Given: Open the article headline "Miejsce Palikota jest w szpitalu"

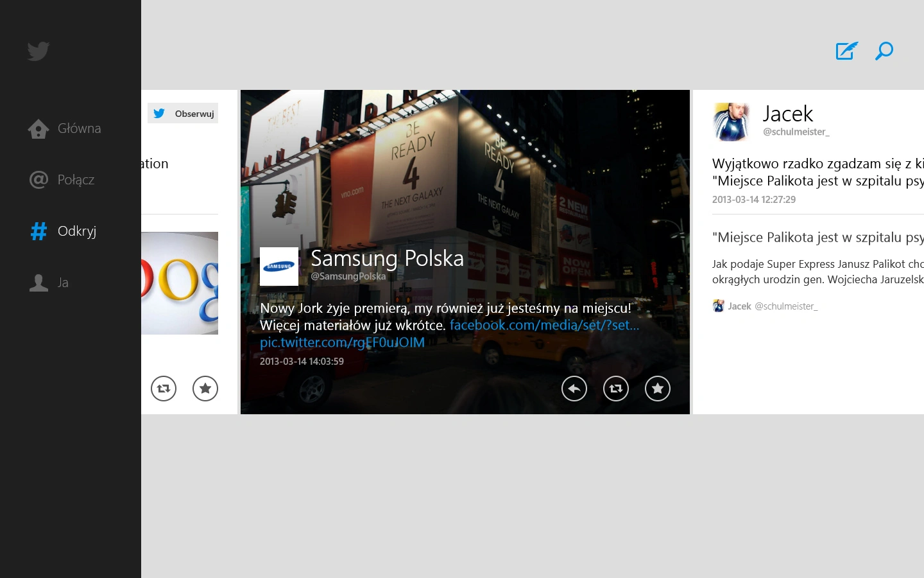Looking at the screenshot, I should 818,238.
